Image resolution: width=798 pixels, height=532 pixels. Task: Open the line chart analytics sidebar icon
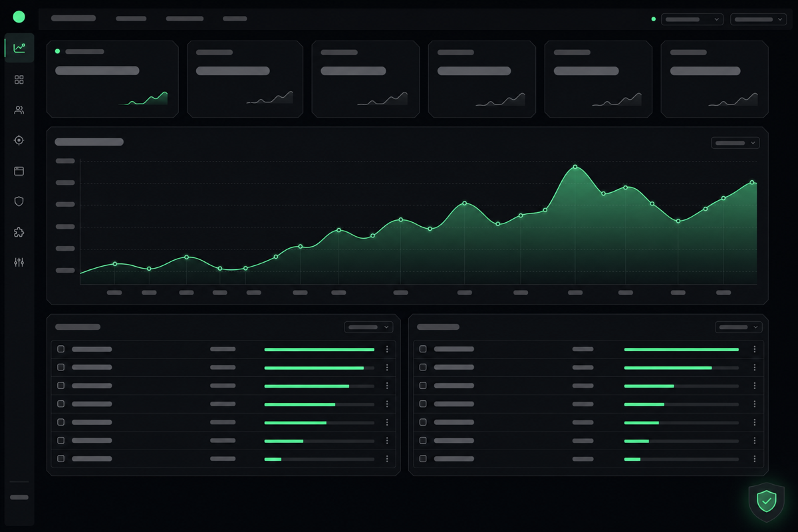pos(19,48)
